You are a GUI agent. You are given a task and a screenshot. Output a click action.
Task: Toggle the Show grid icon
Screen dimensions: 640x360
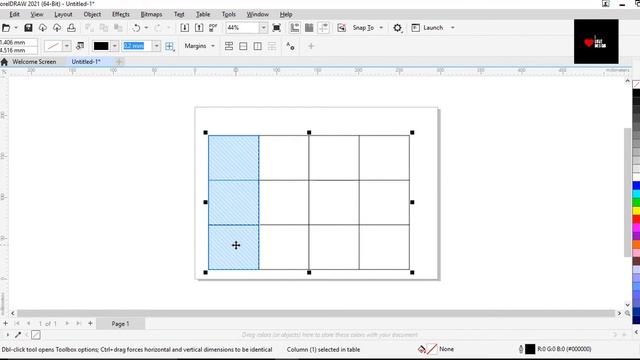coord(309,28)
